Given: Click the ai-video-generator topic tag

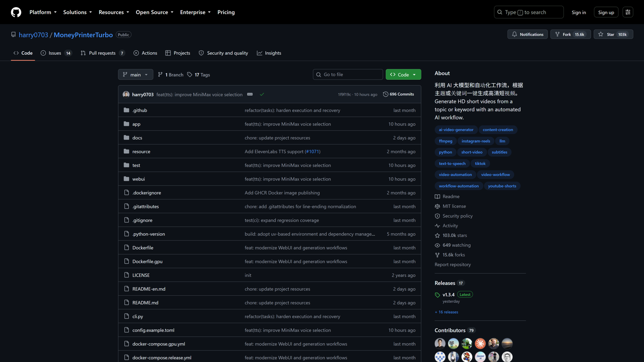Looking at the screenshot, I should (456, 130).
